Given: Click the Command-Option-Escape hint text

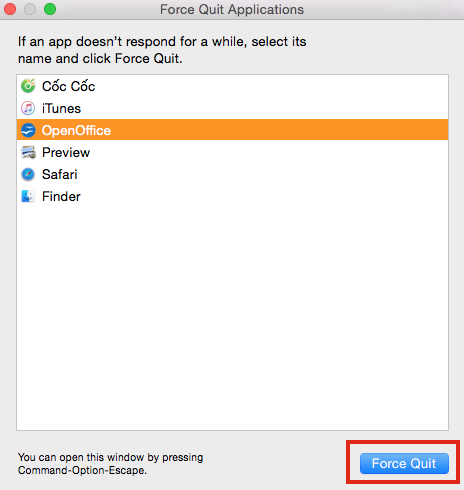Looking at the screenshot, I should [110, 464].
